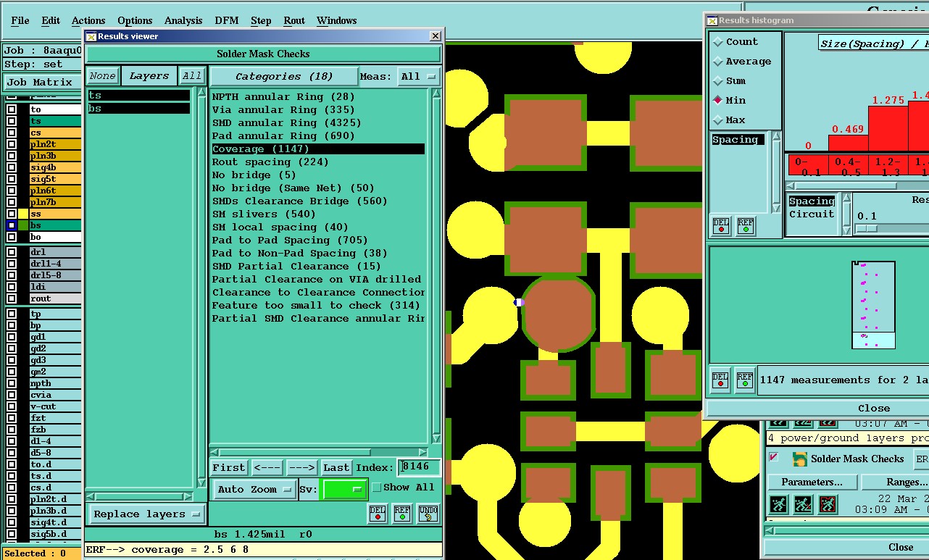Select the Sum radio option
The image size is (929, 560).
point(718,81)
